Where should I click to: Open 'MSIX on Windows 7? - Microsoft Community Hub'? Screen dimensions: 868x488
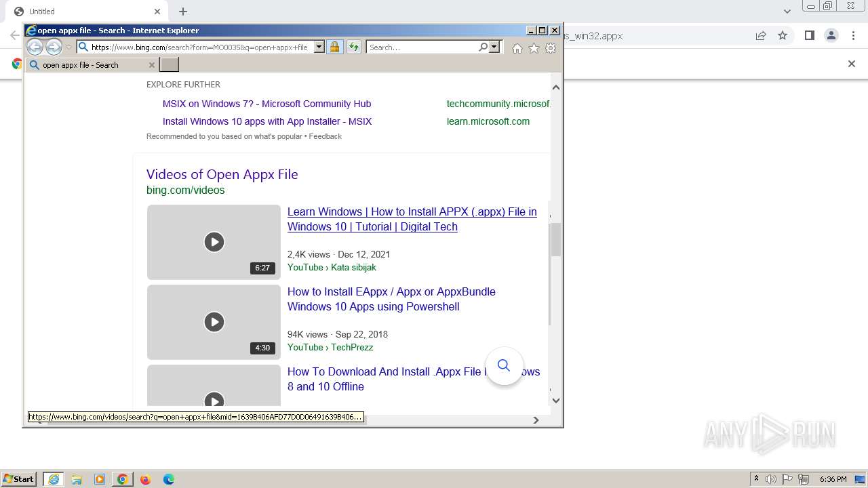267,104
